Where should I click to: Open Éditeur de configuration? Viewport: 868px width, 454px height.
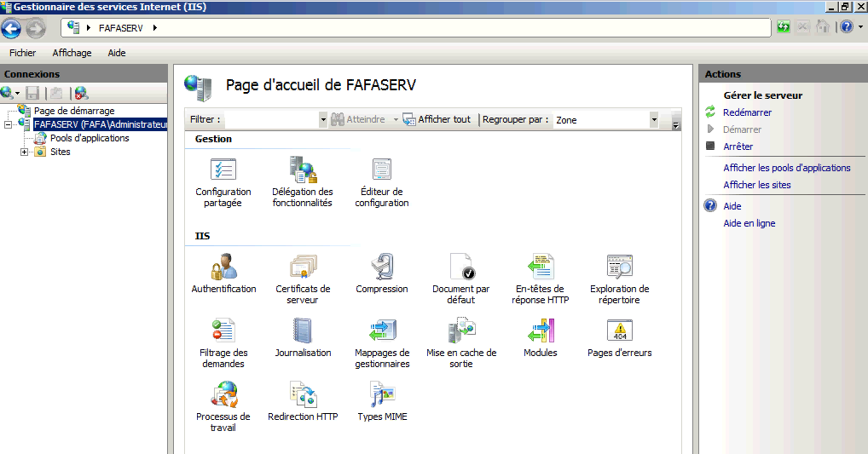(381, 182)
